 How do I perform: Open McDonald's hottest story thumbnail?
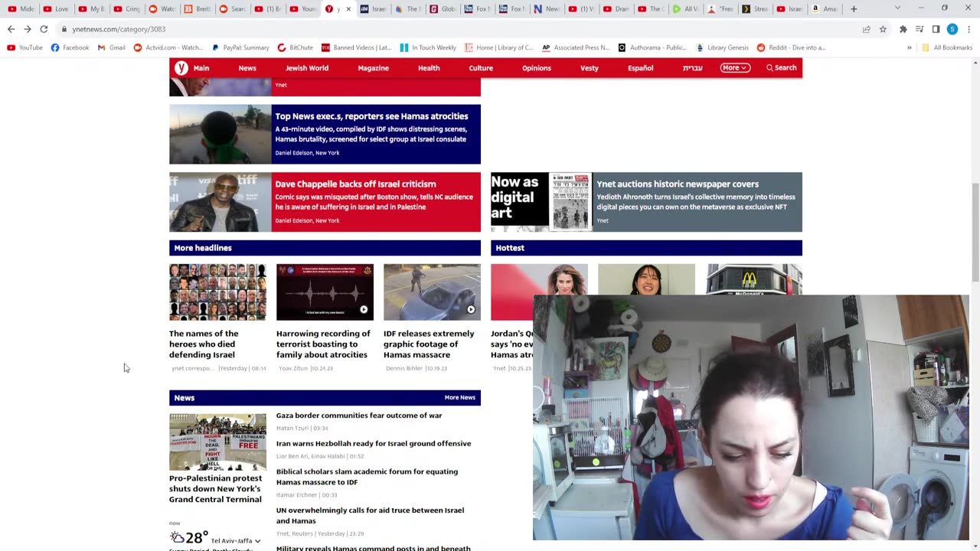click(x=754, y=280)
